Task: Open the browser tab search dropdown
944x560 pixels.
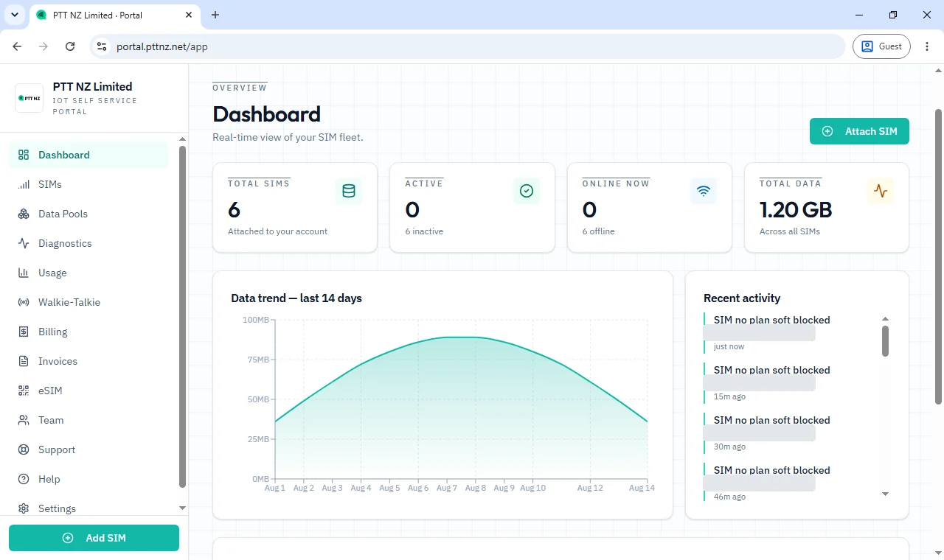Action: click(14, 15)
